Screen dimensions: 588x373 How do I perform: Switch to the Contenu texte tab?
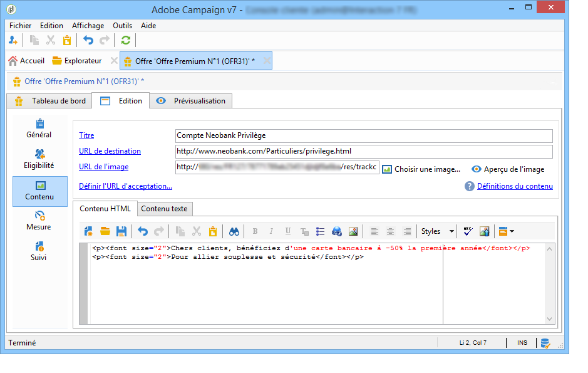(165, 209)
